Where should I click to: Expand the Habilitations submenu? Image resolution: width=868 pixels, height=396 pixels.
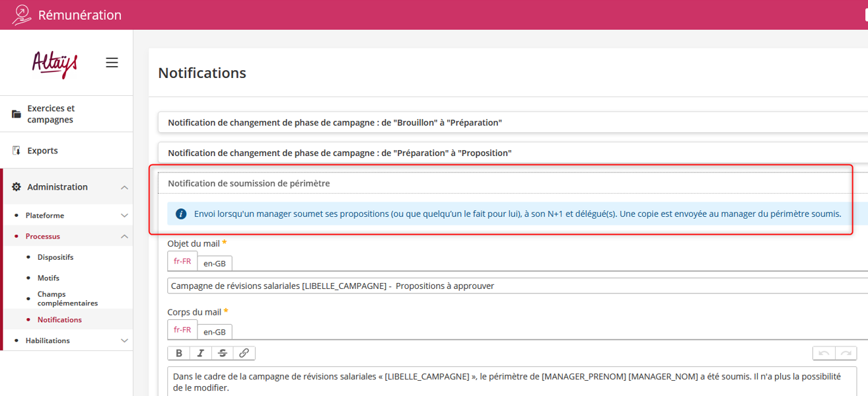pos(124,340)
